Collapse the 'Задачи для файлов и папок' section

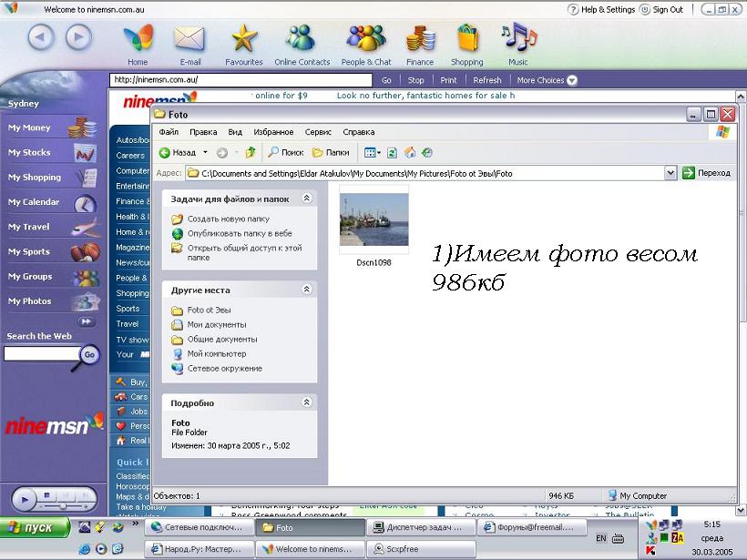coord(307,198)
